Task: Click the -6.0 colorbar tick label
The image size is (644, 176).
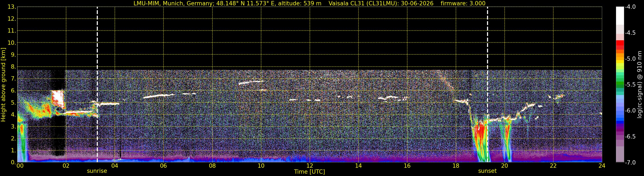Action: (x=630, y=111)
